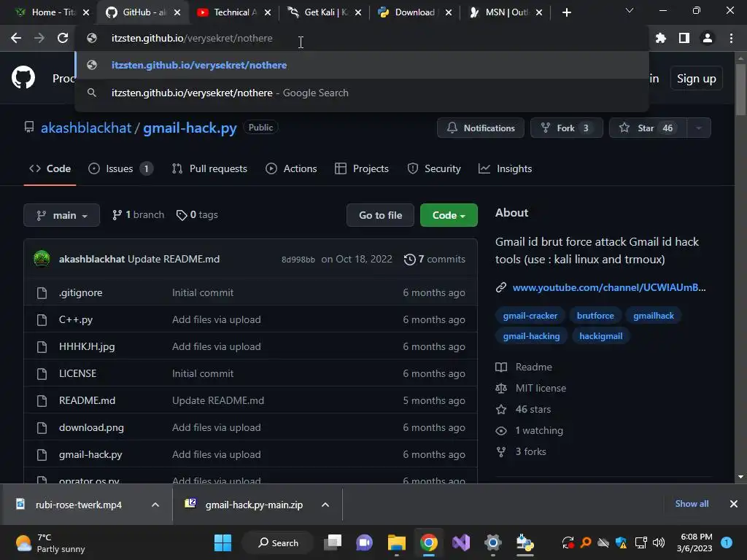Open the MIT license link

tap(541, 388)
